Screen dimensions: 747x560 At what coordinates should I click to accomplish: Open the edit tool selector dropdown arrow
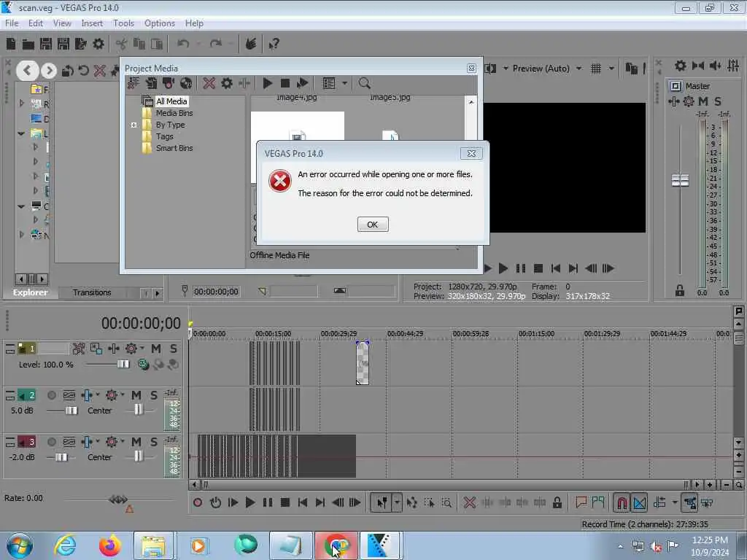pos(397,502)
